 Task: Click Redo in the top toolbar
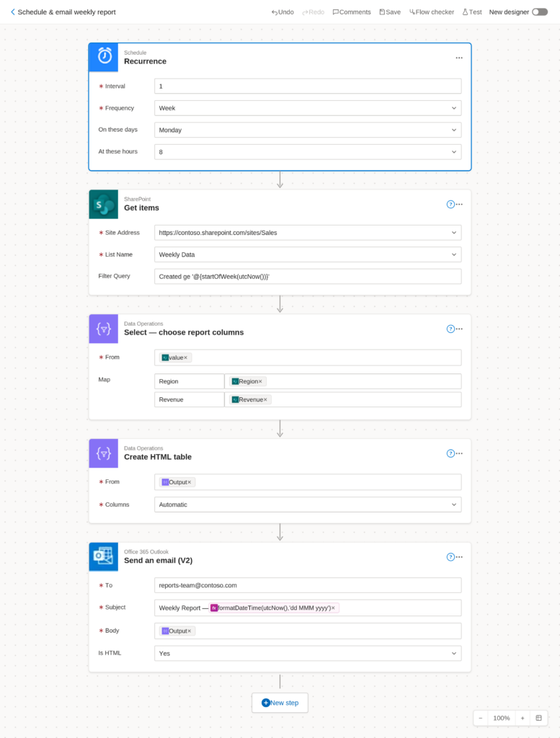(313, 12)
